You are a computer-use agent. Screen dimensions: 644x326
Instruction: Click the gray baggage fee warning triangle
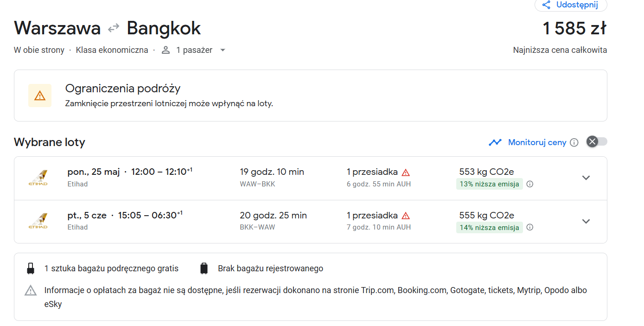pos(31,291)
